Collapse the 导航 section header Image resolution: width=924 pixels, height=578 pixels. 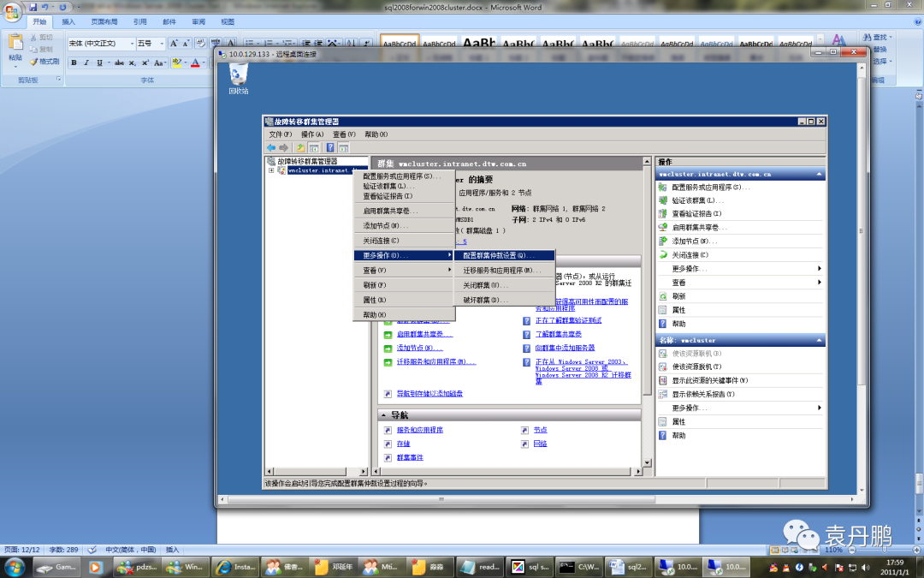pyautogui.click(x=384, y=415)
